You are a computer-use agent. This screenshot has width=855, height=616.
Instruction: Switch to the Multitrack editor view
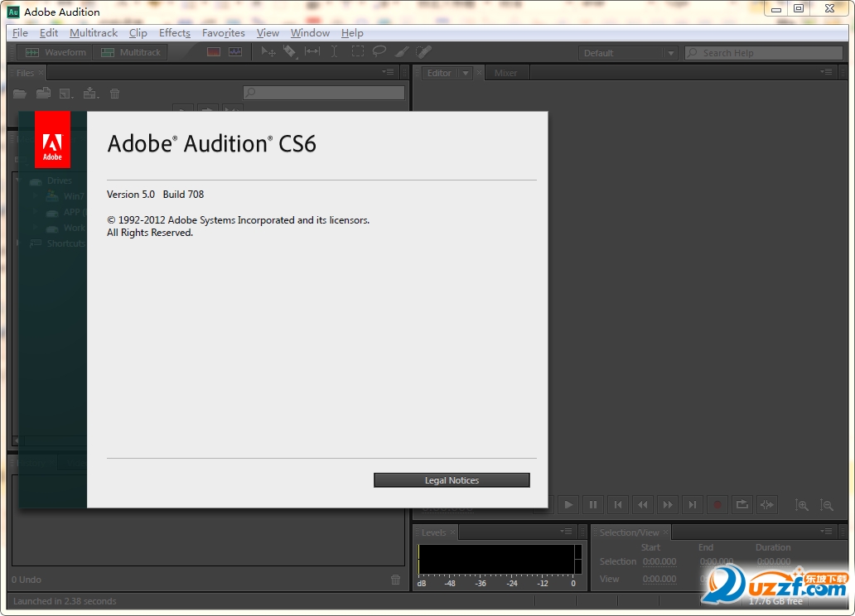130,52
